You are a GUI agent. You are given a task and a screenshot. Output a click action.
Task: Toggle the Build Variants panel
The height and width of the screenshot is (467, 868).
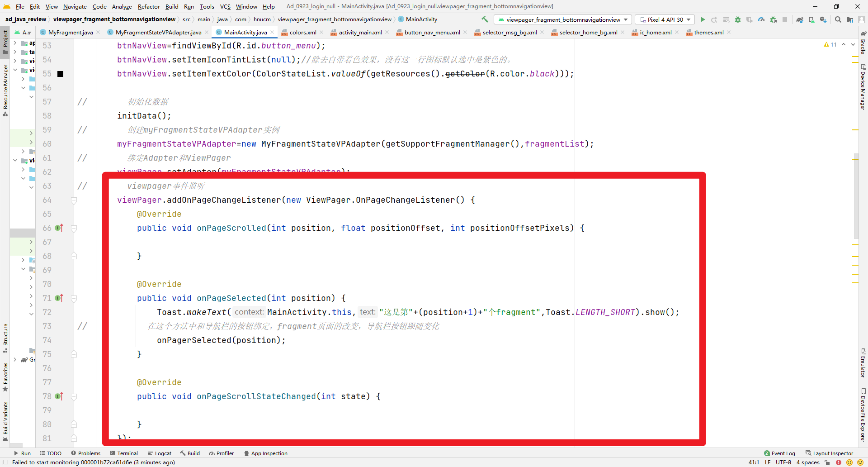[x=5, y=420]
